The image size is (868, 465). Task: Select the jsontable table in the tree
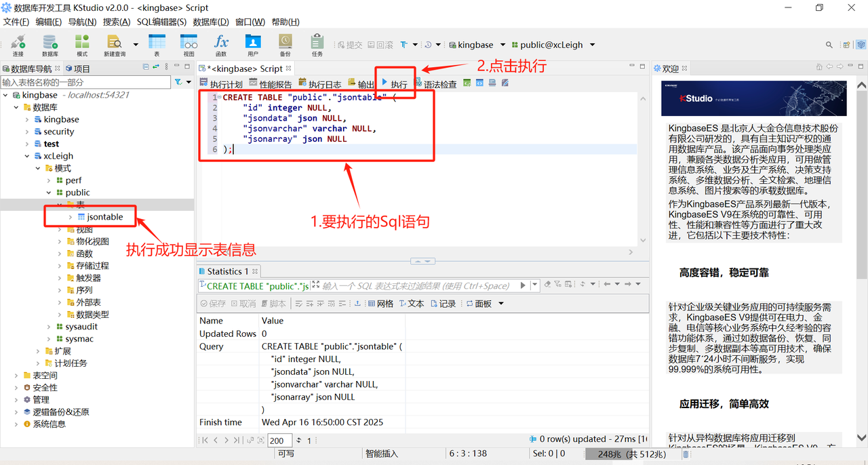coord(100,217)
